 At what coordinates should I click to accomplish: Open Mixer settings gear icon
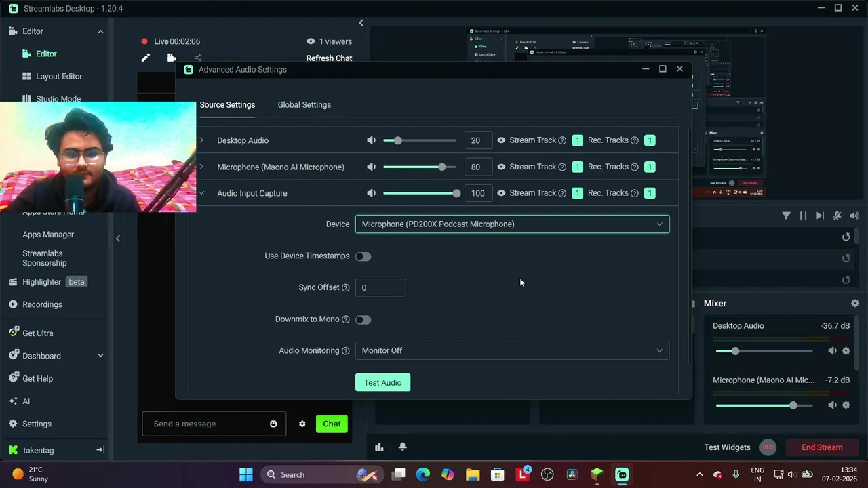[855, 303]
